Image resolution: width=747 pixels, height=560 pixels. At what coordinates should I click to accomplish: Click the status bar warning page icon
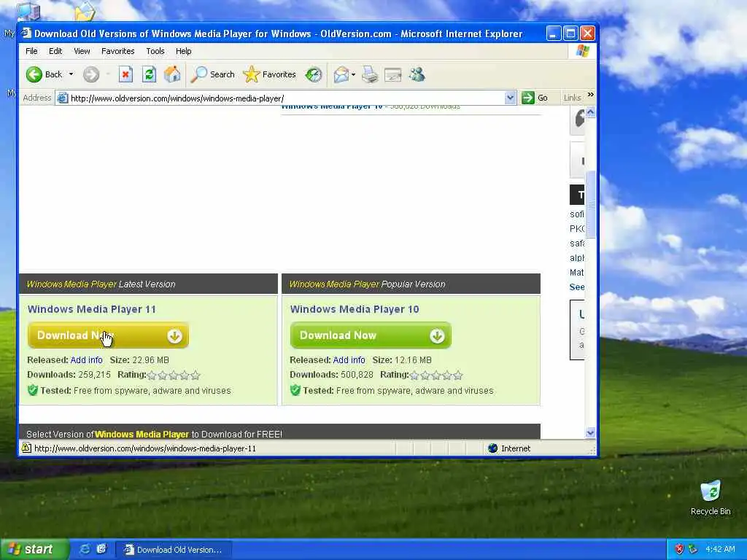(26, 448)
